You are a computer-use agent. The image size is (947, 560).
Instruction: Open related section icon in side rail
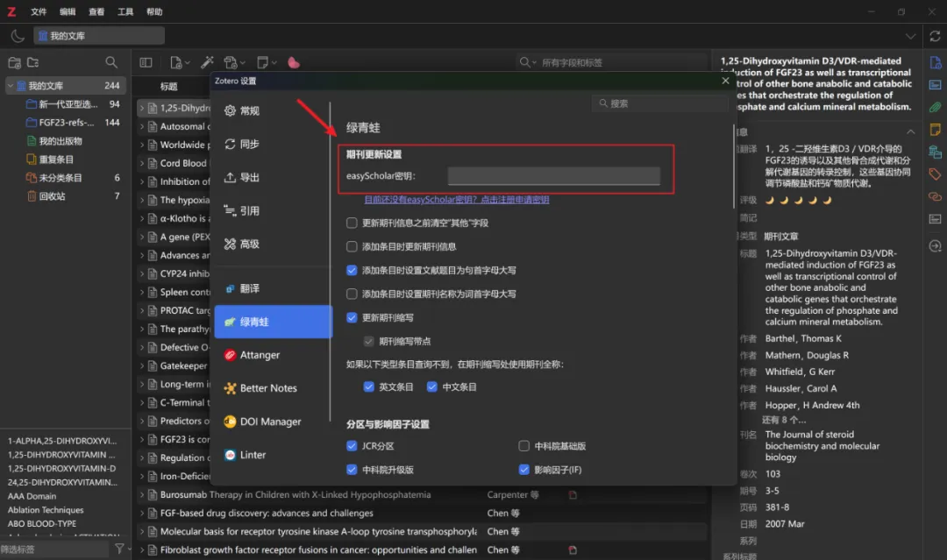coord(935,196)
